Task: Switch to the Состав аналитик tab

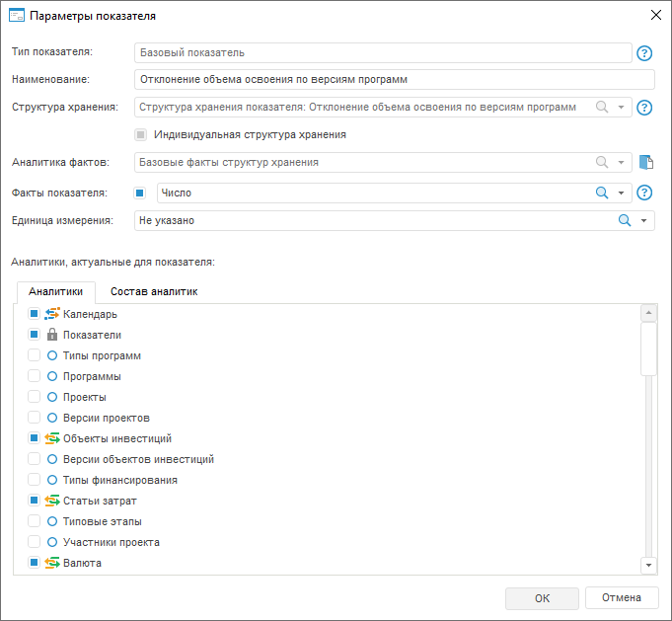Action: (154, 292)
